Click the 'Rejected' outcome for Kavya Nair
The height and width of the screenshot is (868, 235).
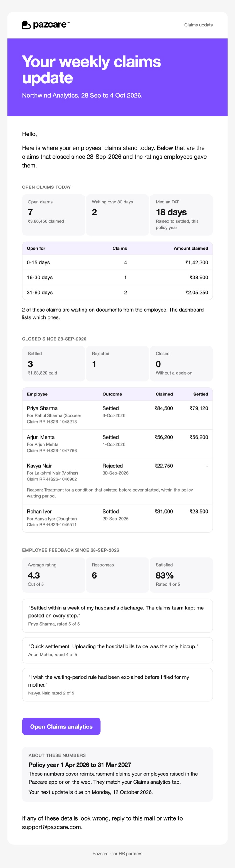click(x=113, y=466)
